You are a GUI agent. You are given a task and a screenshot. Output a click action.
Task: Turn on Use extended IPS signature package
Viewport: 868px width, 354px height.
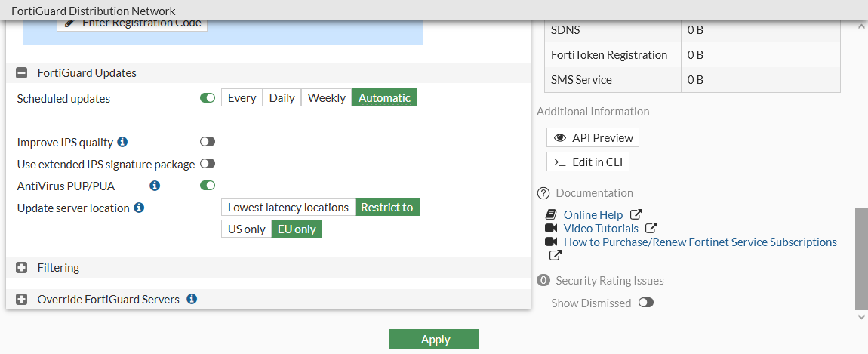coord(208,164)
